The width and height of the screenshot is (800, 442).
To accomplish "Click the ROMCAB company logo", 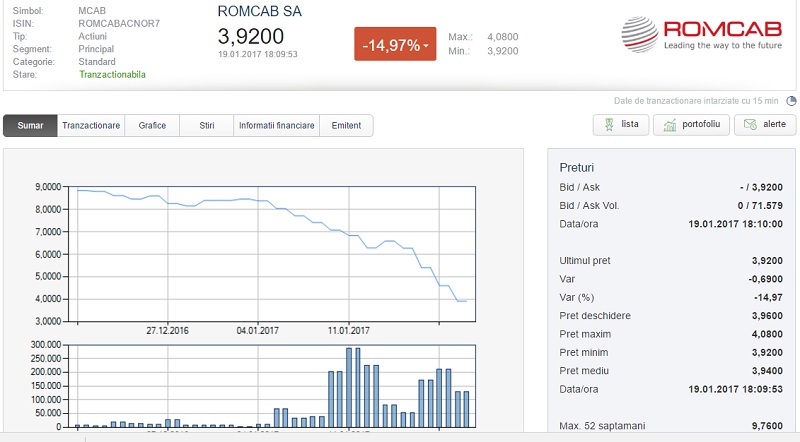I will pos(702,34).
